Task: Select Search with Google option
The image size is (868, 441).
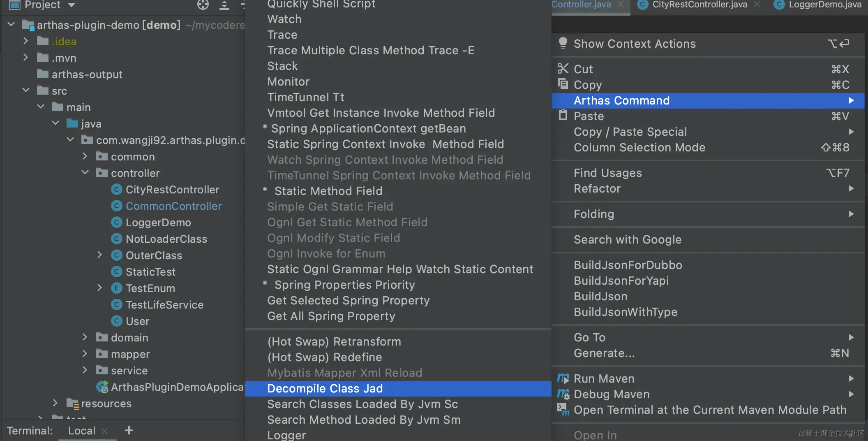Action: click(x=627, y=239)
